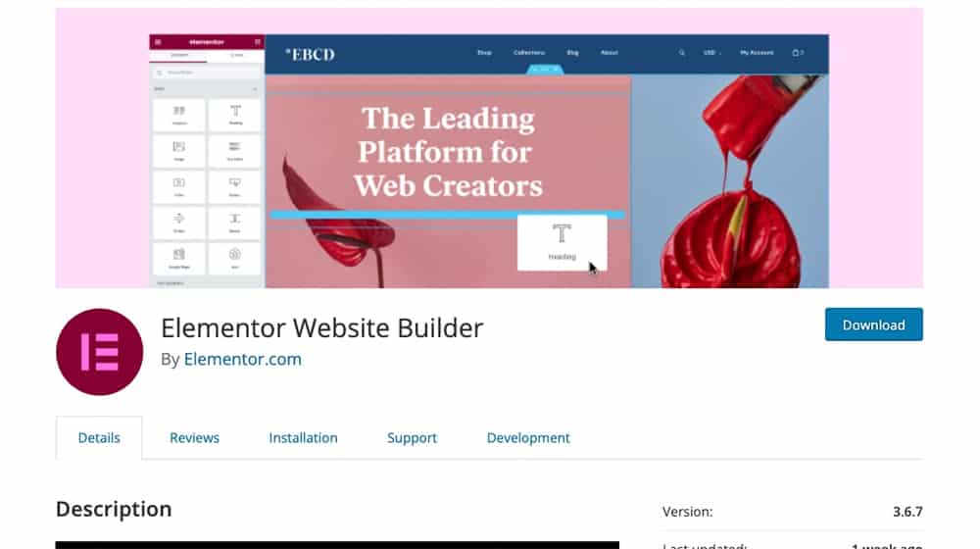The image size is (980, 549).
Task: Select the Support tab
Action: (412, 437)
